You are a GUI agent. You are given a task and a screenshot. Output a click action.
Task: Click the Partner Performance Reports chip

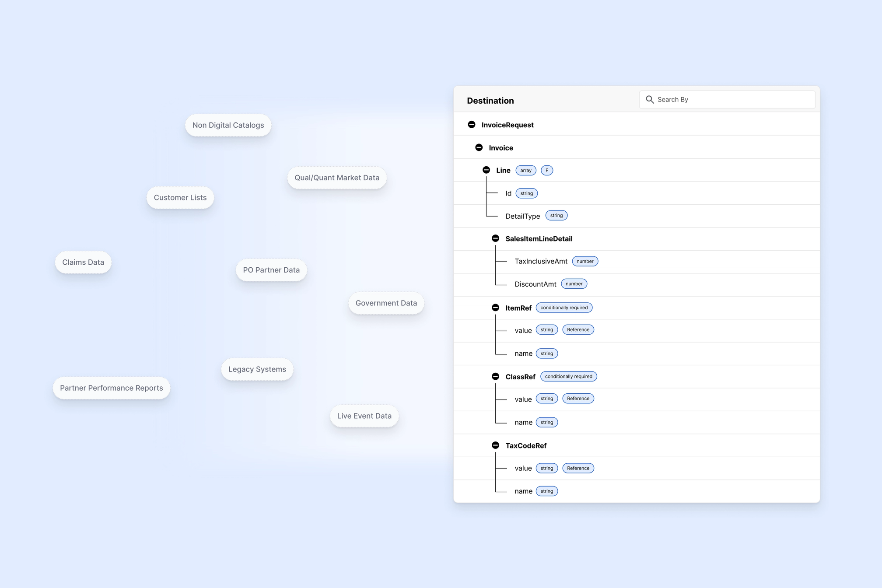112,388
